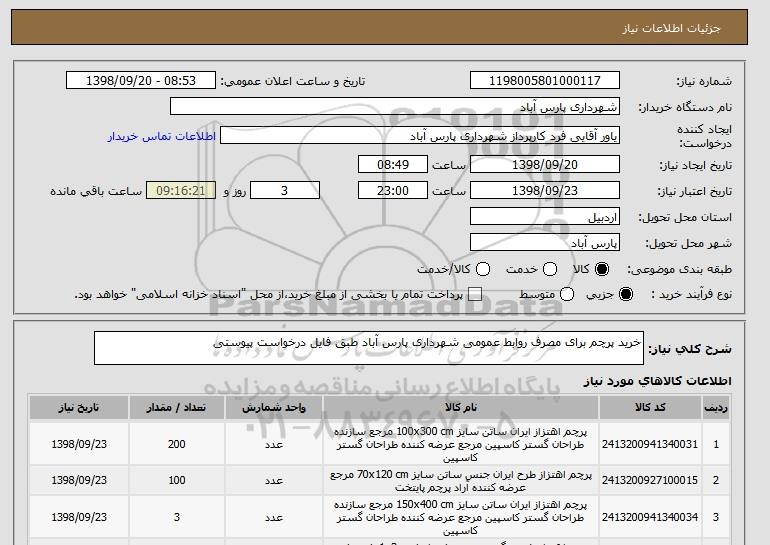Click the جزئیات اطلاعات نیاز page header
Screen dimensions: 770x545
[671, 28]
